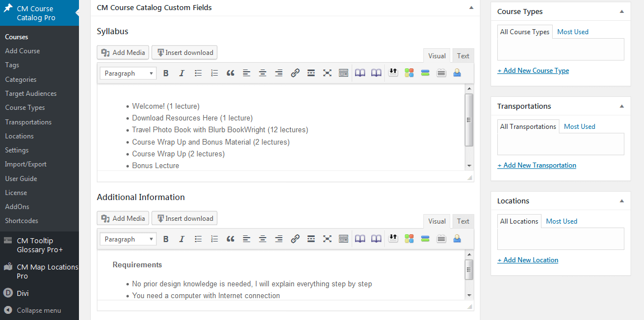Open Import/Export in the sidebar menu
644x320 pixels.
click(26, 164)
